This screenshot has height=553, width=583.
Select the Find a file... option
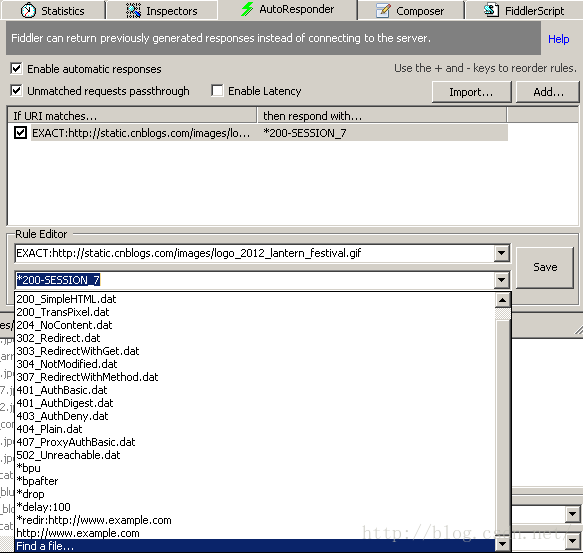(255, 546)
